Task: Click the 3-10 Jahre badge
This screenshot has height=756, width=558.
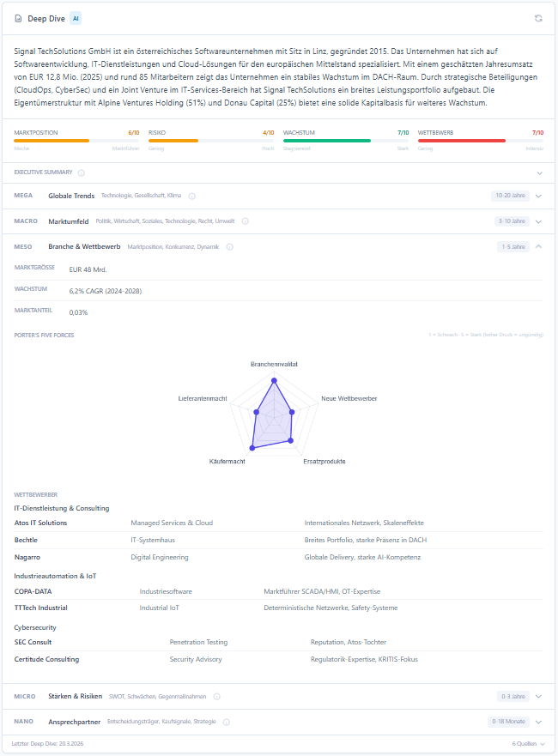Action: click(x=512, y=221)
